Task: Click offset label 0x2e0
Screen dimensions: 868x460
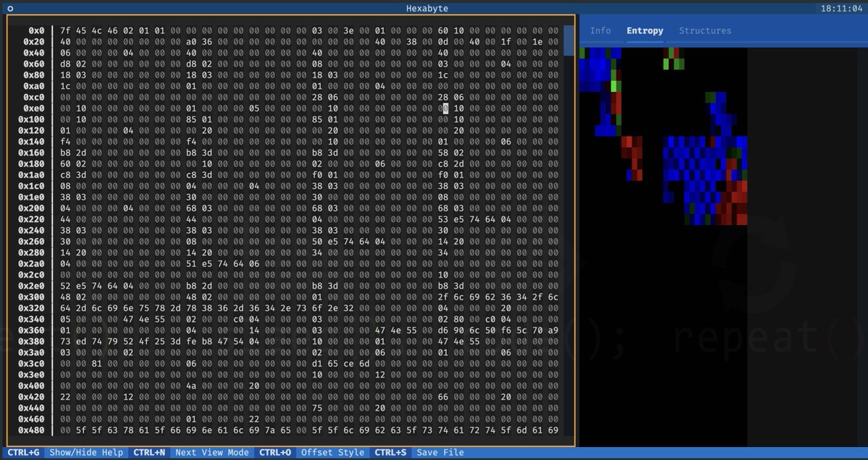Action: (x=31, y=286)
